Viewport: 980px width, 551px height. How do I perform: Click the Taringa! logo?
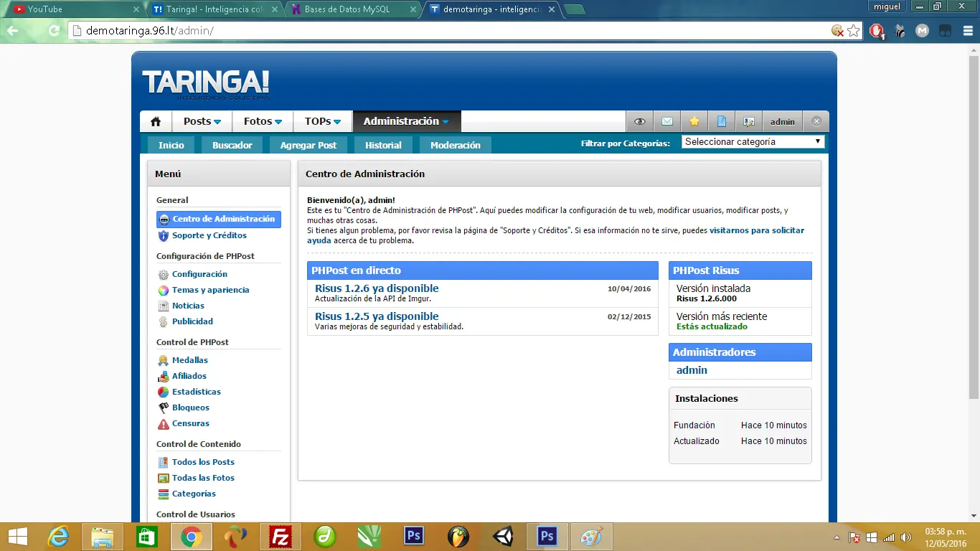click(x=206, y=84)
